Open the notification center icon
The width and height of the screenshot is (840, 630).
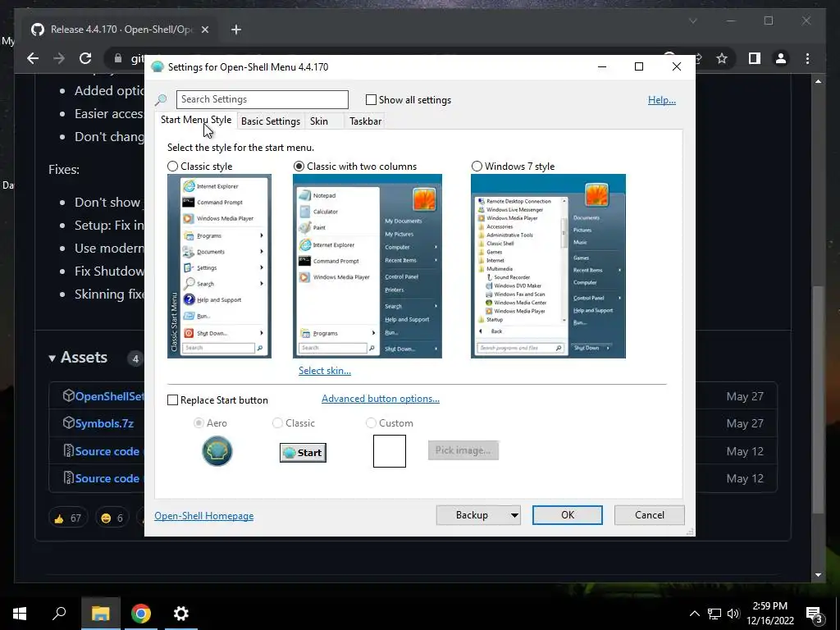coord(815,614)
